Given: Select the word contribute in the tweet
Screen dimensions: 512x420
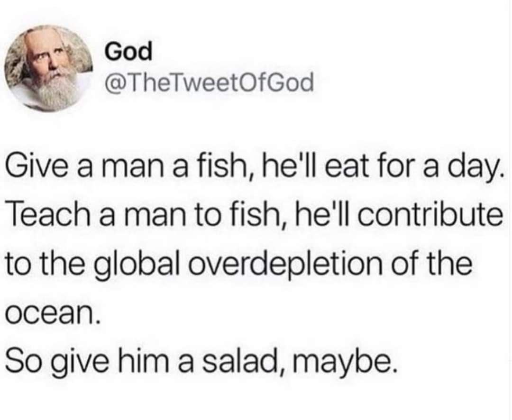Looking at the screenshot, I should (x=430, y=216).
